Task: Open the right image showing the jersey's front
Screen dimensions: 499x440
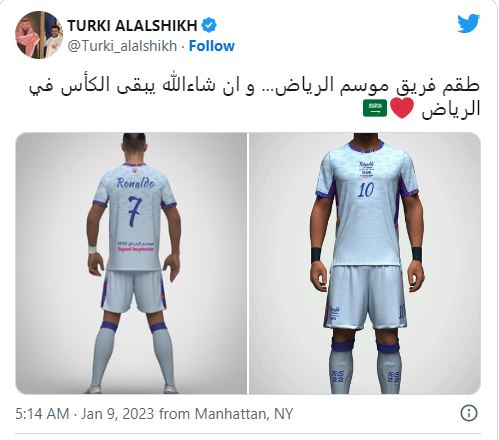Action: click(x=365, y=263)
